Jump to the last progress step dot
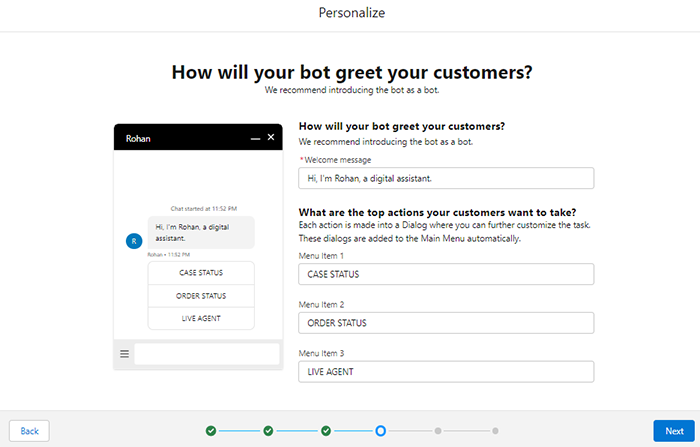The width and height of the screenshot is (700, 447). point(494,431)
